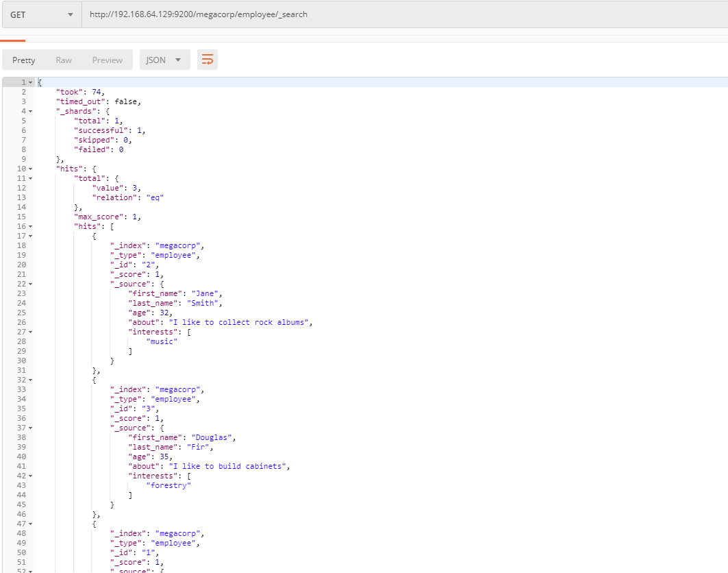The height and width of the screenshot is (573, 728).
Task: Click the "first_name": "Jane" line
Action: coord(175,294)
